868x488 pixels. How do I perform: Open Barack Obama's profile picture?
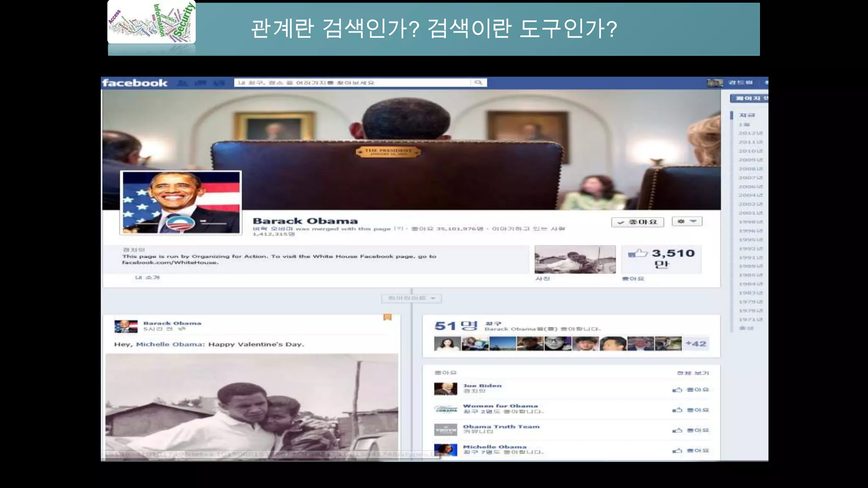pyautogui.click(x=181, y=202)
